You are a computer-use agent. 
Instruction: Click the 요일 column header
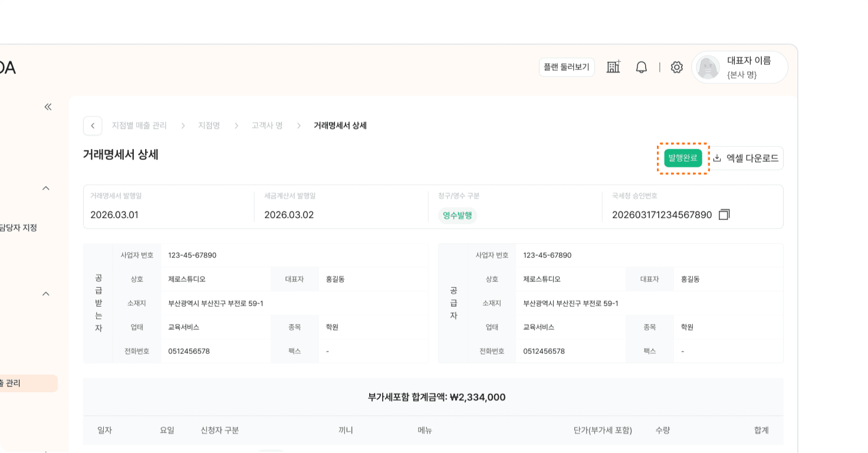point(167,431)
